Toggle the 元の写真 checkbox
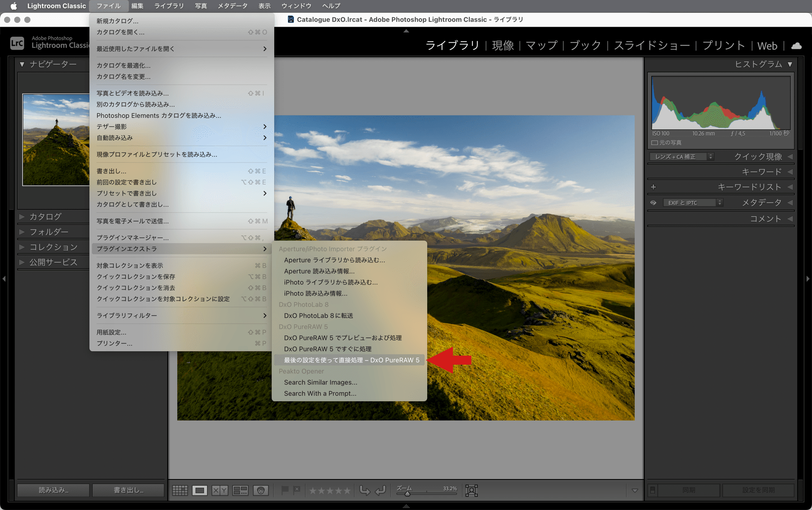This screenshot has width=812, height=510. tap(655, 143)
